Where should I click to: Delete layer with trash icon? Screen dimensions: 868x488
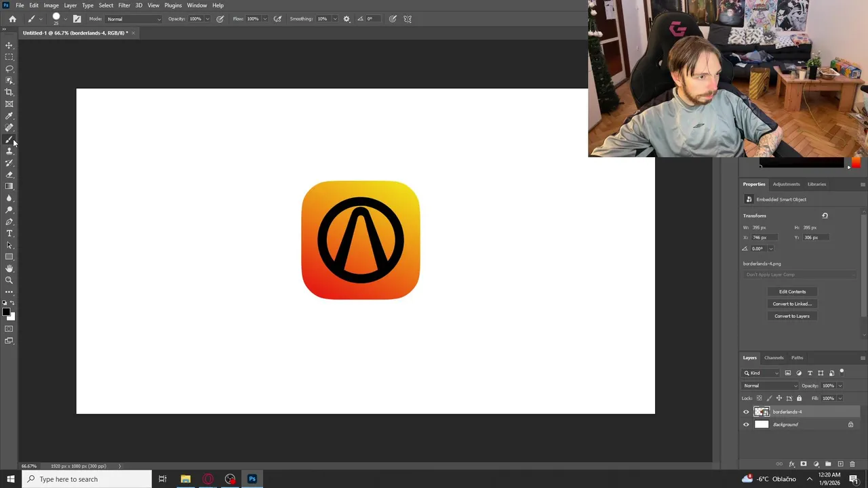[852, 464]
